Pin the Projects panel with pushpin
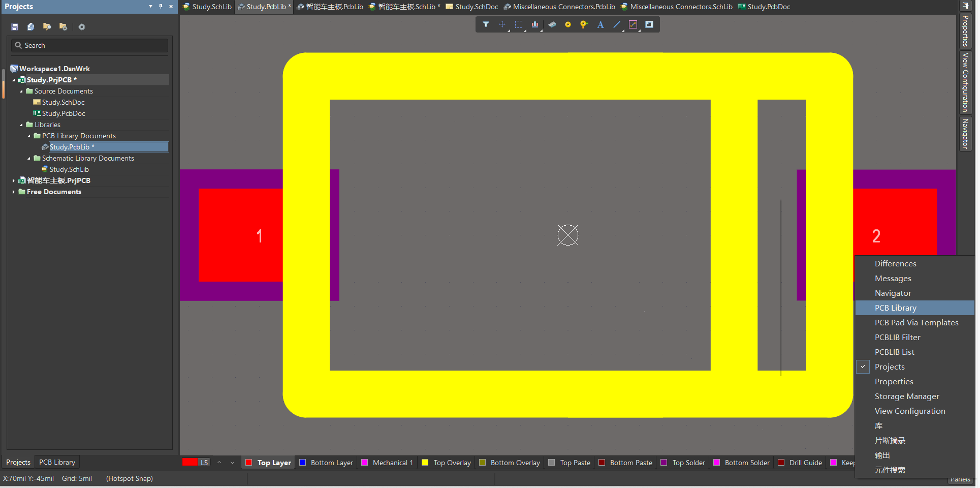 161,7
